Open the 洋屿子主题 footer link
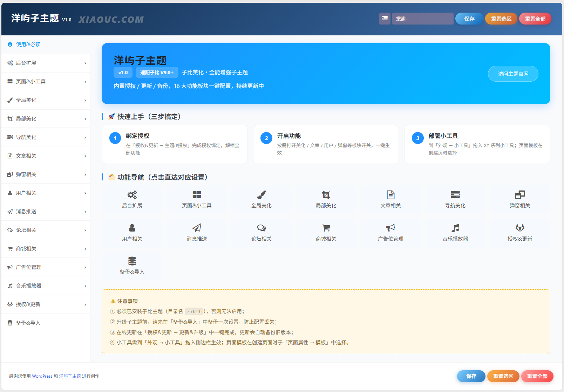 (70, 376)
